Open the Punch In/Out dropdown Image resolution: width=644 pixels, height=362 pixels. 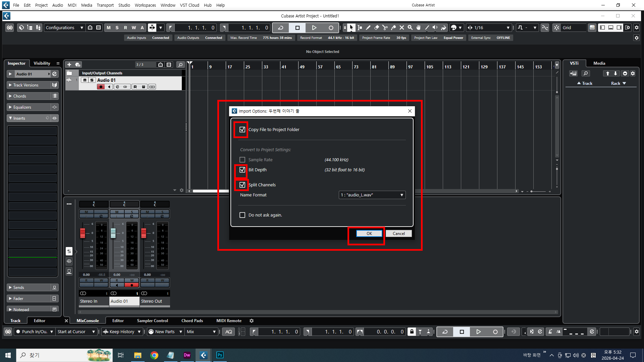tap(35, 332)
